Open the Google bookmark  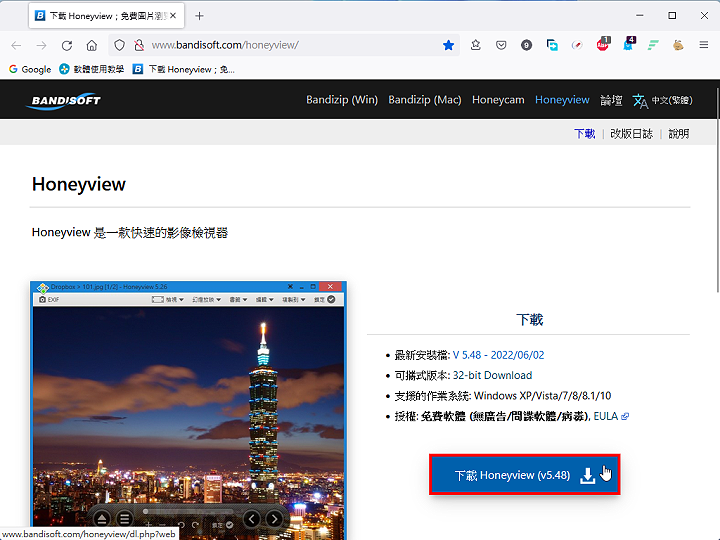click(x=30, y=69)
